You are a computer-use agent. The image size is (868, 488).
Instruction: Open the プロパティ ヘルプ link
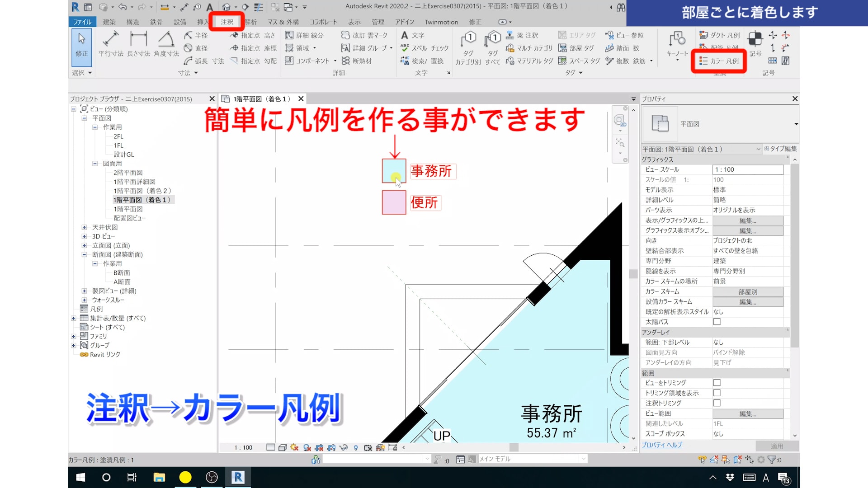click(661, 445)
